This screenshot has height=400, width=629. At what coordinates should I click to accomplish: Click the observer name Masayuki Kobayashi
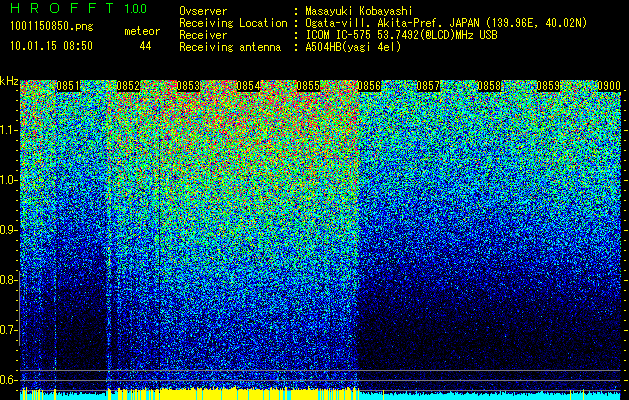(359, 11)
